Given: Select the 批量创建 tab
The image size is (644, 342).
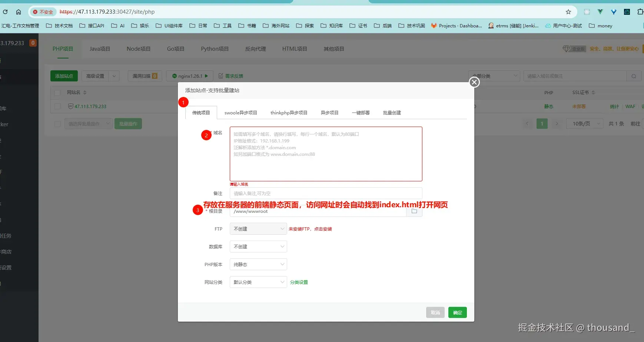Looking at the screenshot, I should click(x=392, y=113).
